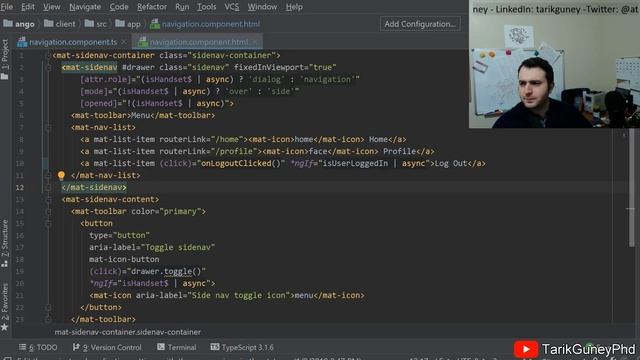
Task: Click type="button" attribute on line 16
Action: point(119,236)
